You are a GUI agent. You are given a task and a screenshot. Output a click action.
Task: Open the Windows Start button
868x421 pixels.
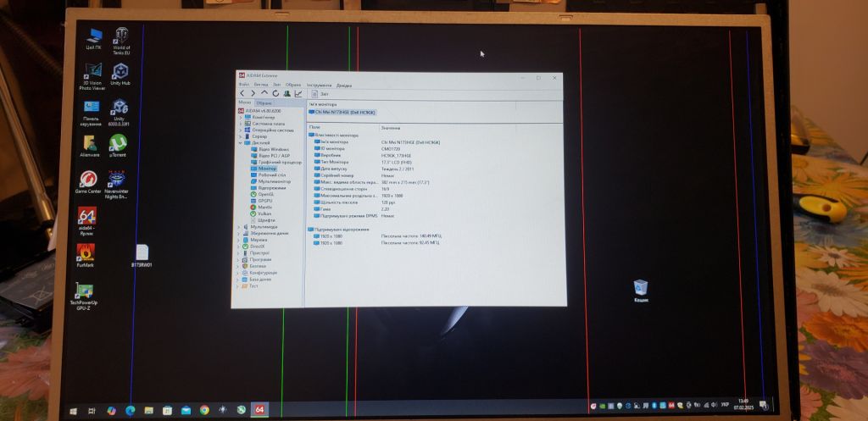click(x=73, y=411)
